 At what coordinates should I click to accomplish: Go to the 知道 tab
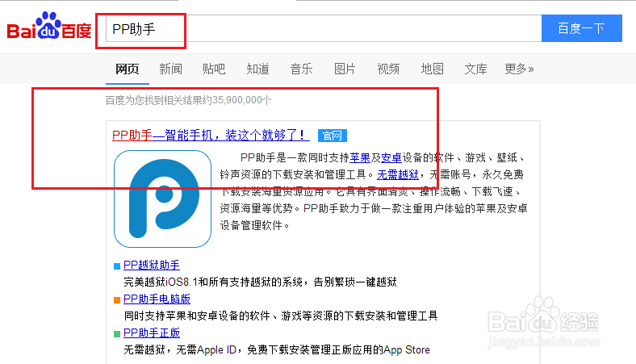pyautogui.click(x=257, y=69)
